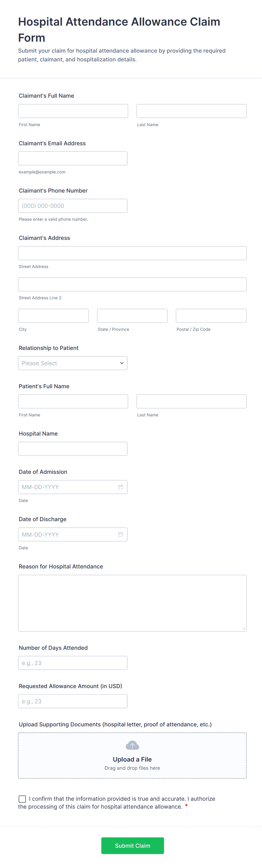262x868 pixels.
Task: Click the Requested Allowance Amount field
Action: pyautogui.click(x=73, y=701)
